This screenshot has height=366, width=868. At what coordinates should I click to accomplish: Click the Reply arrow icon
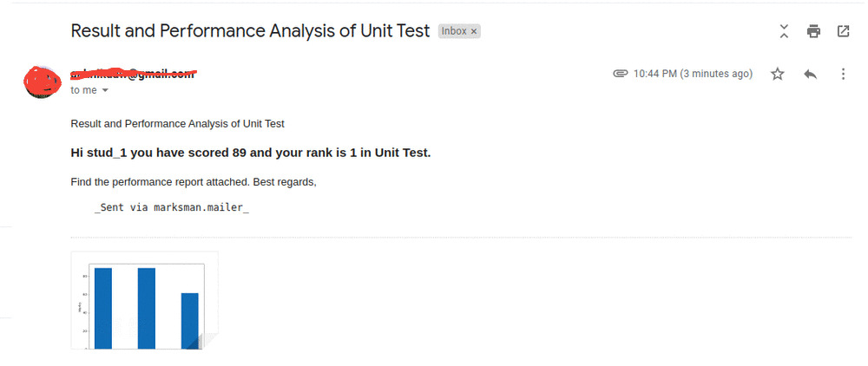[810, 75]
